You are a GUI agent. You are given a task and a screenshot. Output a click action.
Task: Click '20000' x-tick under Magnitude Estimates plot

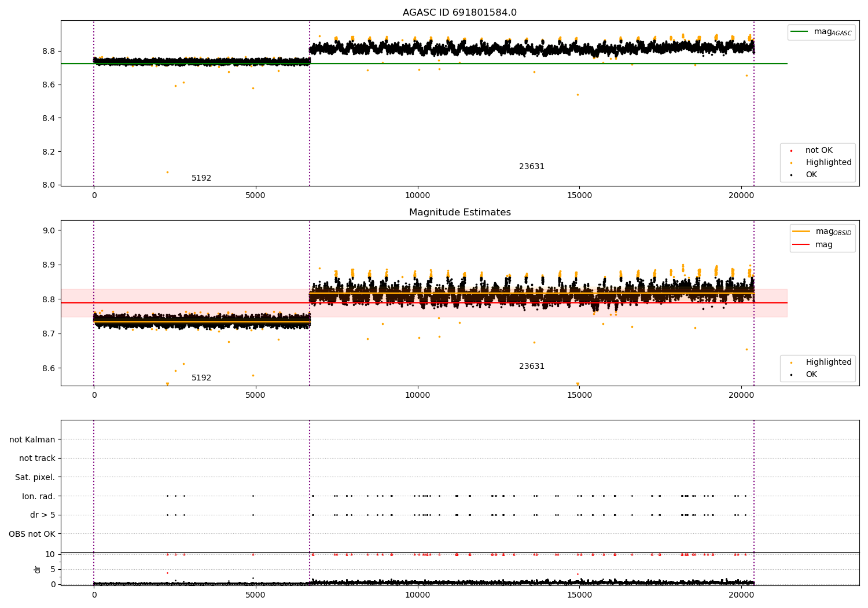[x=741, y=395]
